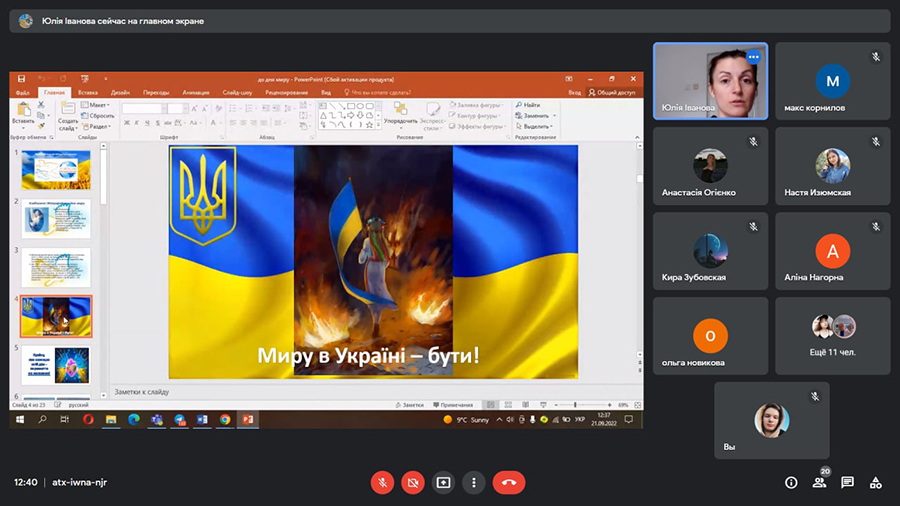Open options on Юлія Іванова's video tile
Image resolution: width=900 pixels, height=506 pixels.
753,57
